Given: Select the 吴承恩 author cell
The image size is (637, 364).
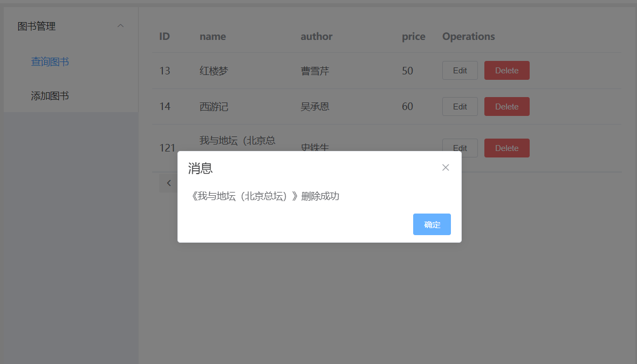Looking at the screenshot, I should tap(315, 106).
